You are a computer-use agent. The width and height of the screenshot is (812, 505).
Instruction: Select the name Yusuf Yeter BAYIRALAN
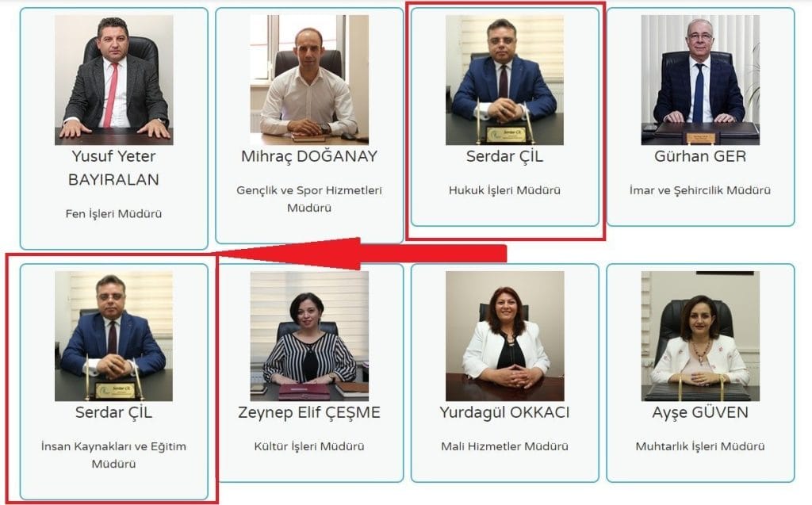pos(114,168)
